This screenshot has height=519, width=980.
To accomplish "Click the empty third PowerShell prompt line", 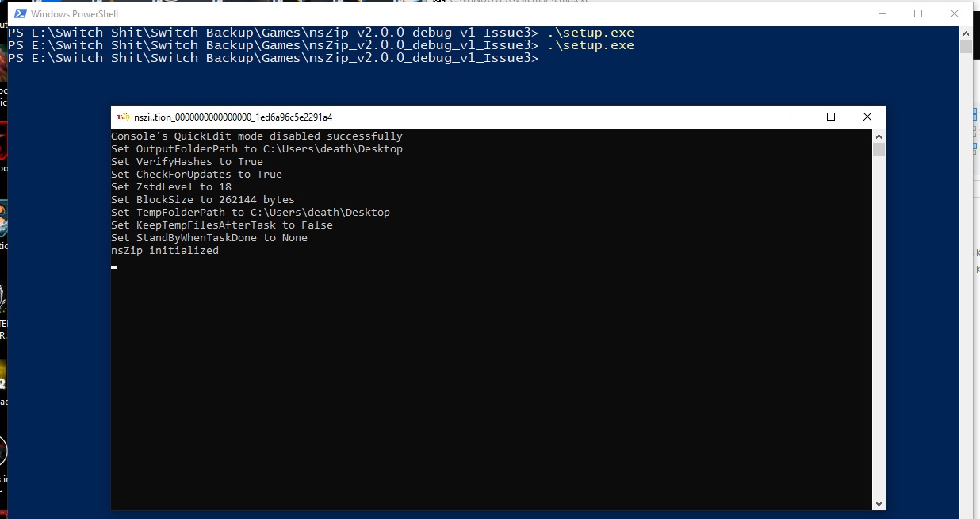I will click(x=274, y=58).
